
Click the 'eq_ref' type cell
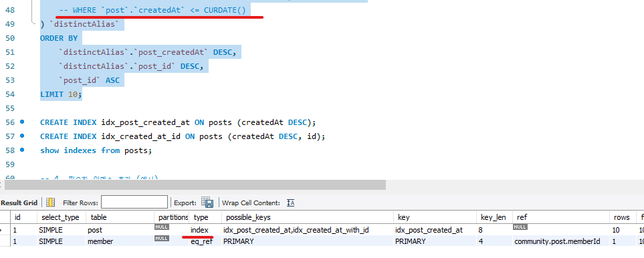click(x=205, y=241)
